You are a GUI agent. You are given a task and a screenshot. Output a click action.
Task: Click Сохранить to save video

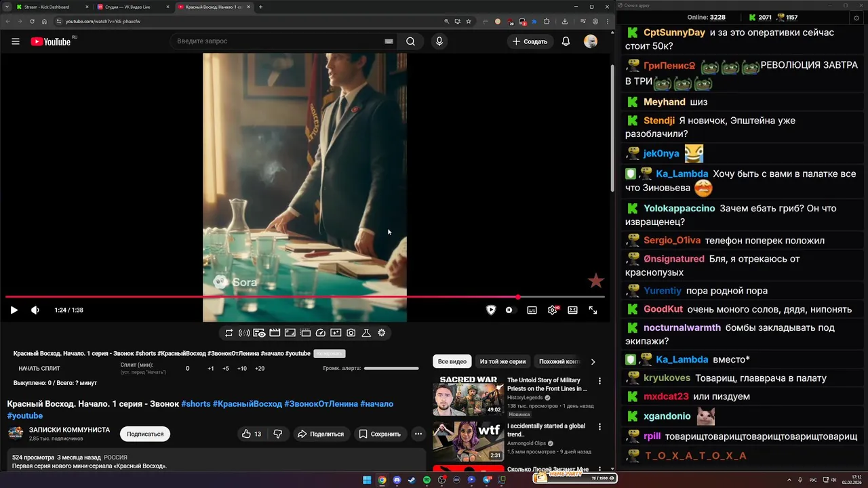[380, 434]
